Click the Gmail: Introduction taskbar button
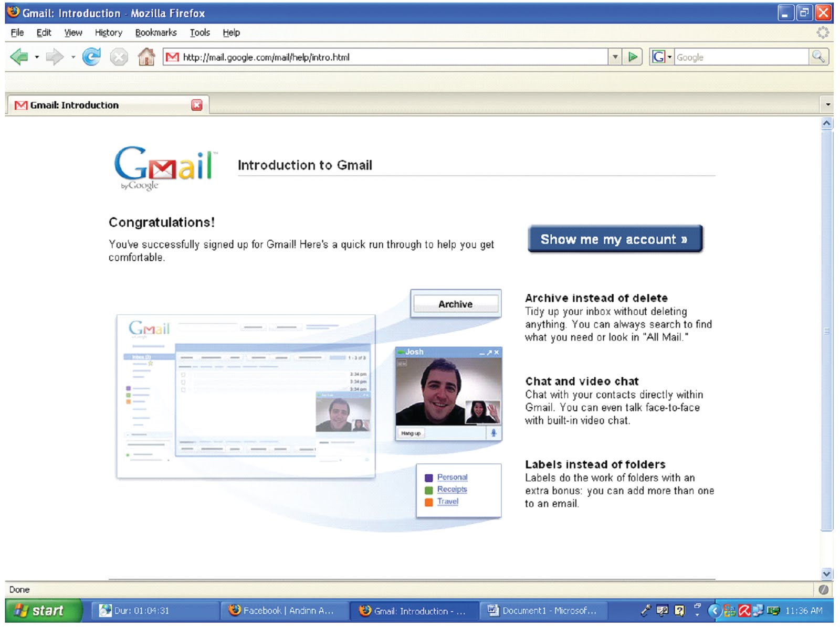Image resolution: width=840 pixels, height=627 pixels. click(415, 610)
